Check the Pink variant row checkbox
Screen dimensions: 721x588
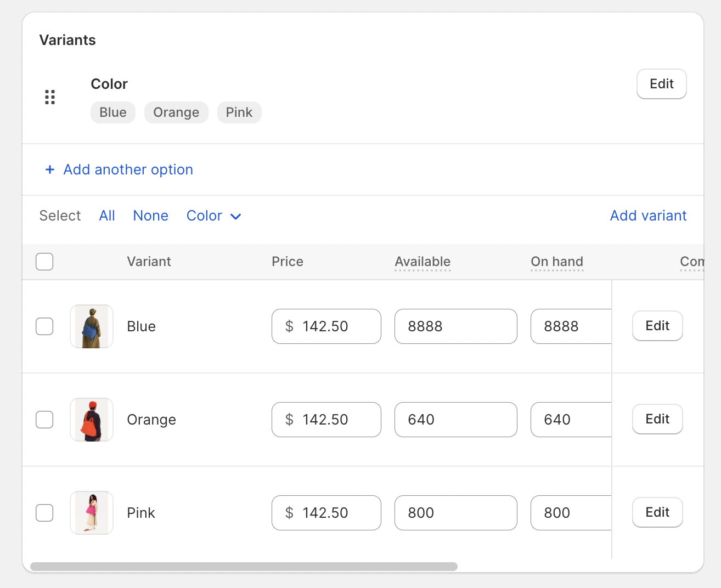pyautogui.click(x=44, y=513)
